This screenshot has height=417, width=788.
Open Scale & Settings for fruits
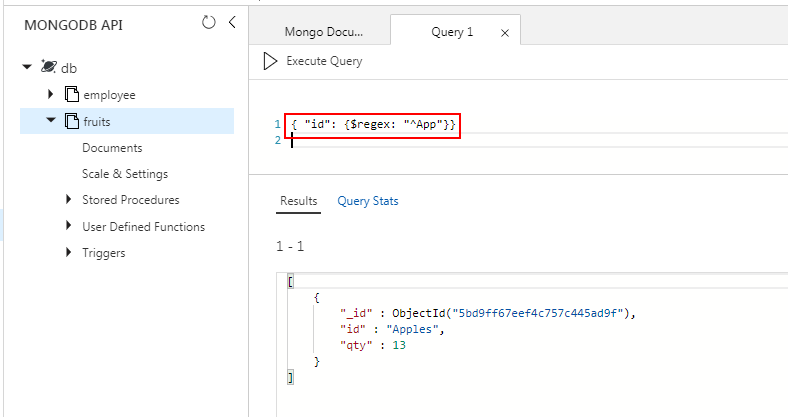click(124, 174)
